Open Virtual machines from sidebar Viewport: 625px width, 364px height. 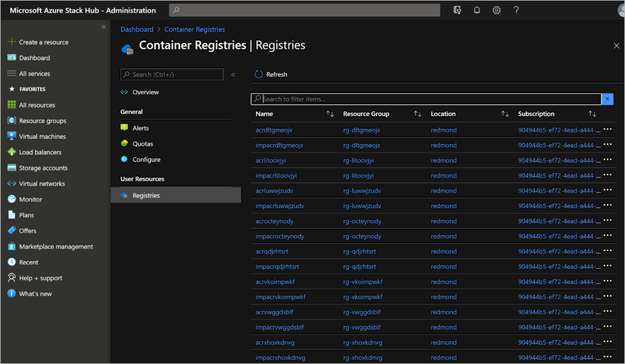pos(42,137)
